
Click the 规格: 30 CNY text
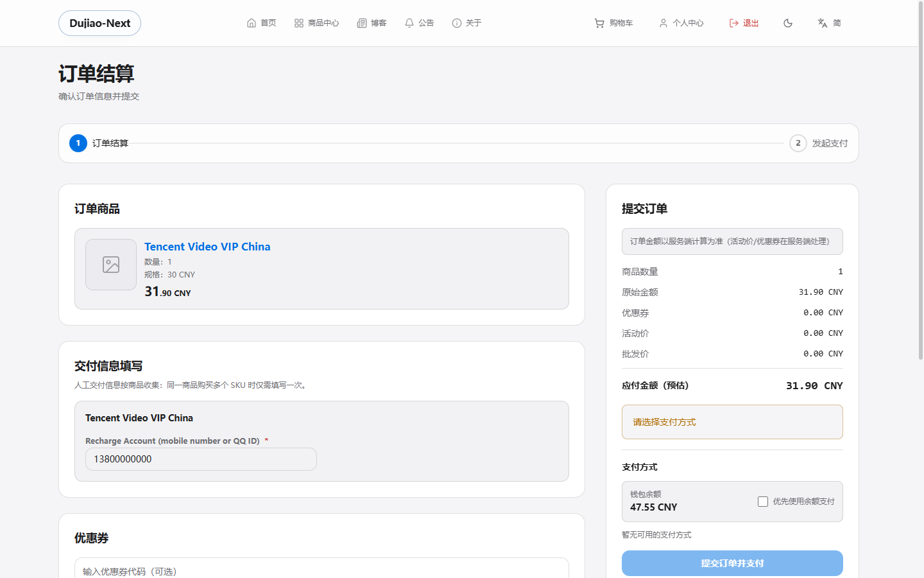pyautogui.click(x=169, y=275)
